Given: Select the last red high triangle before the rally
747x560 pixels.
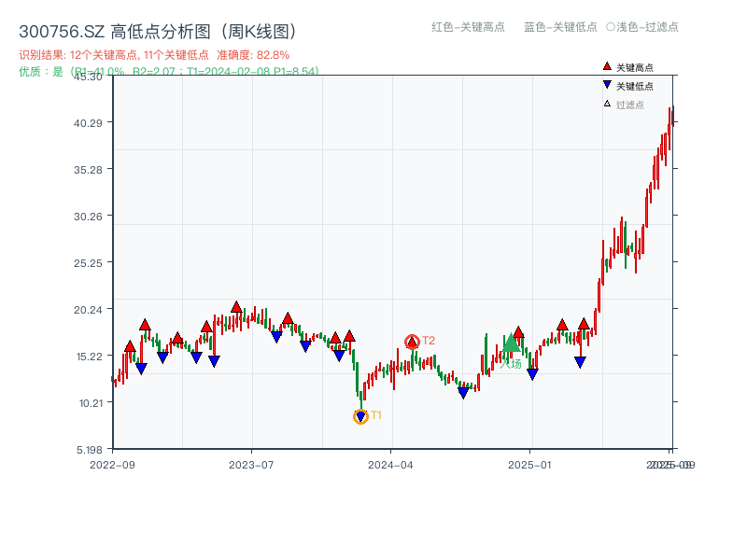Looking at the screenshot, I should point(585,324).
